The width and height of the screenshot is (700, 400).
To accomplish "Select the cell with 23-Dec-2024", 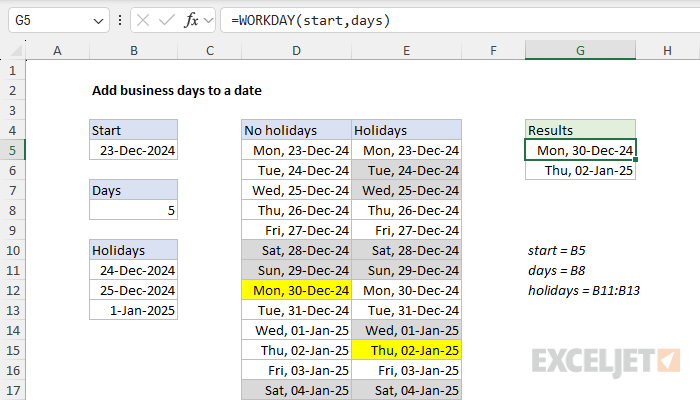I will click(133, 150).
